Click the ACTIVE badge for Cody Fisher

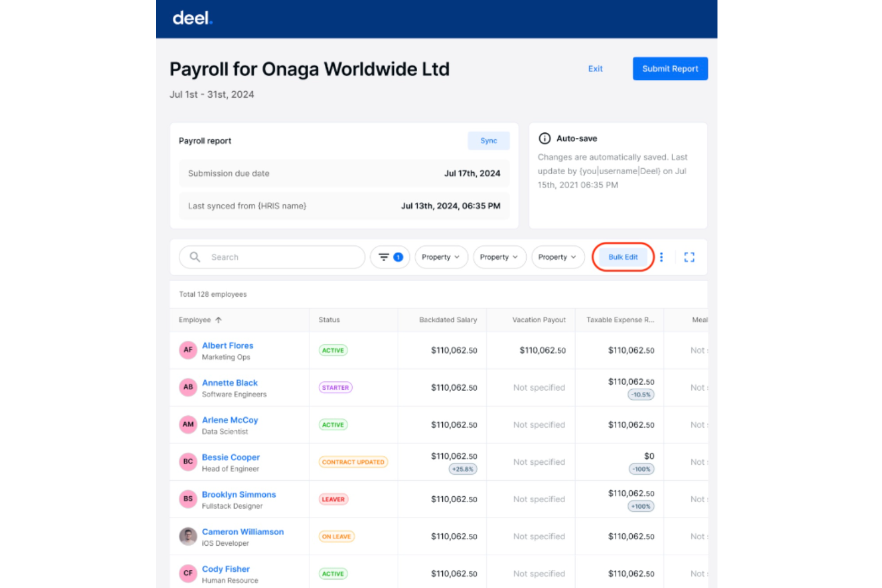click(x=333, y=574)
